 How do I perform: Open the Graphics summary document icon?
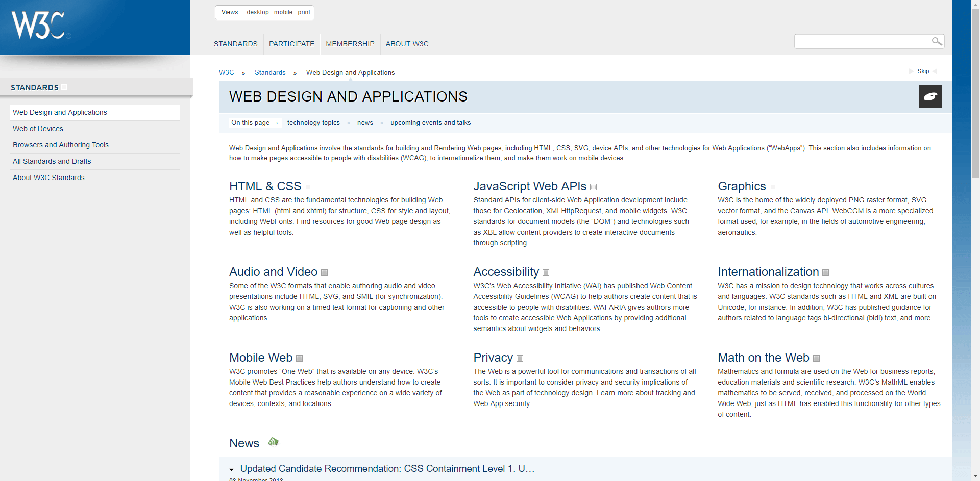tap(773, 187)
